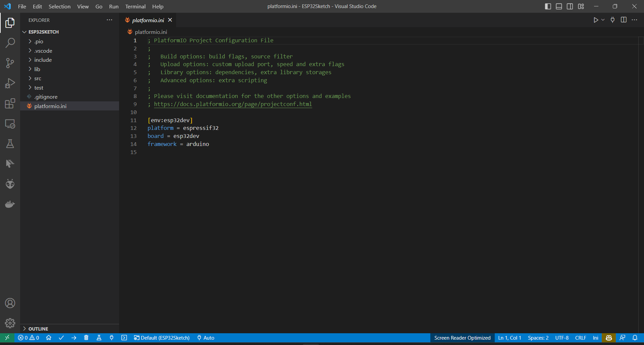The image size is (644, 345).
Task: Open the Extensions view
Action: [10, 103]
